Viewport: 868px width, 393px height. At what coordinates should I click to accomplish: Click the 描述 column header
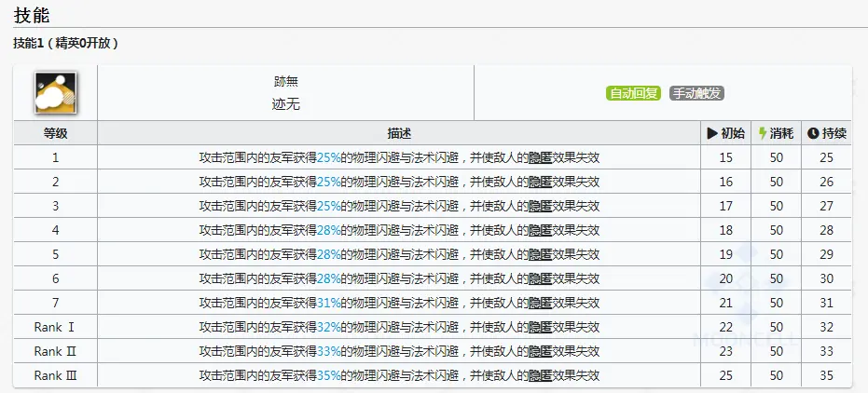[399, 133]
